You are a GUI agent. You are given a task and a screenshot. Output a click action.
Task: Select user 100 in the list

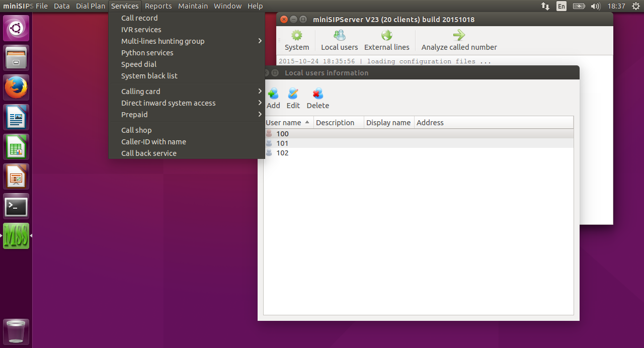point(419,134)
